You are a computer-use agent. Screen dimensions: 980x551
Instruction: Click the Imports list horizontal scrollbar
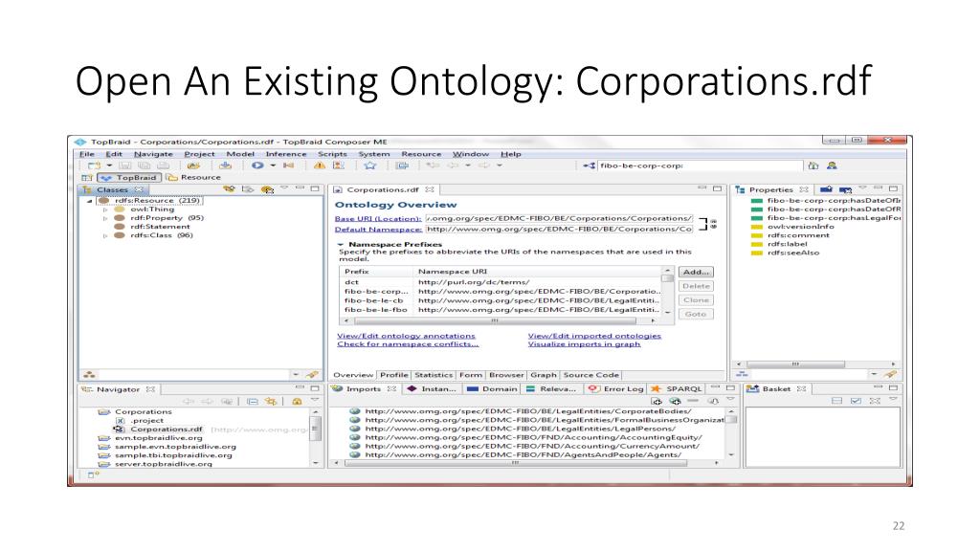click(525, 463)
